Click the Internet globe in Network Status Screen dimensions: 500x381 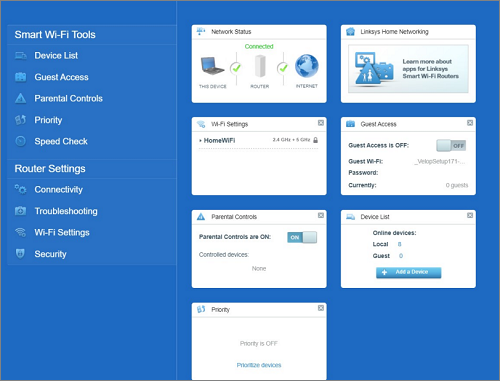pos(307,66)
